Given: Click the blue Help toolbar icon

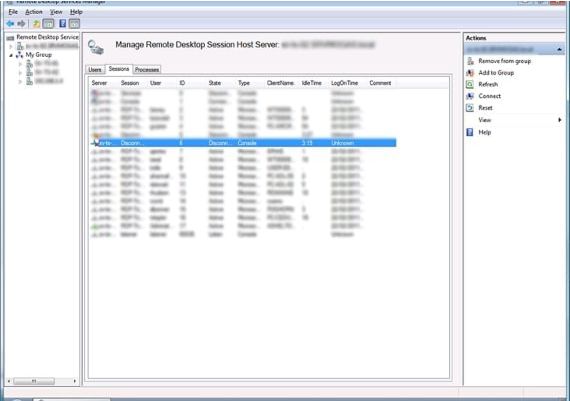Looking at the screenshot, I should (x=63, y=24).
